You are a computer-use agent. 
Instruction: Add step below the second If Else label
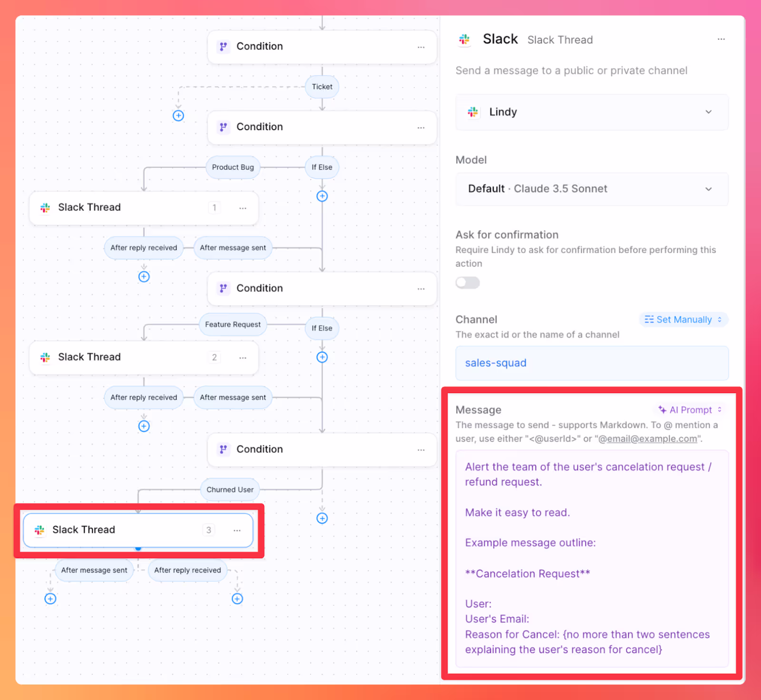(x=322, y=357)
